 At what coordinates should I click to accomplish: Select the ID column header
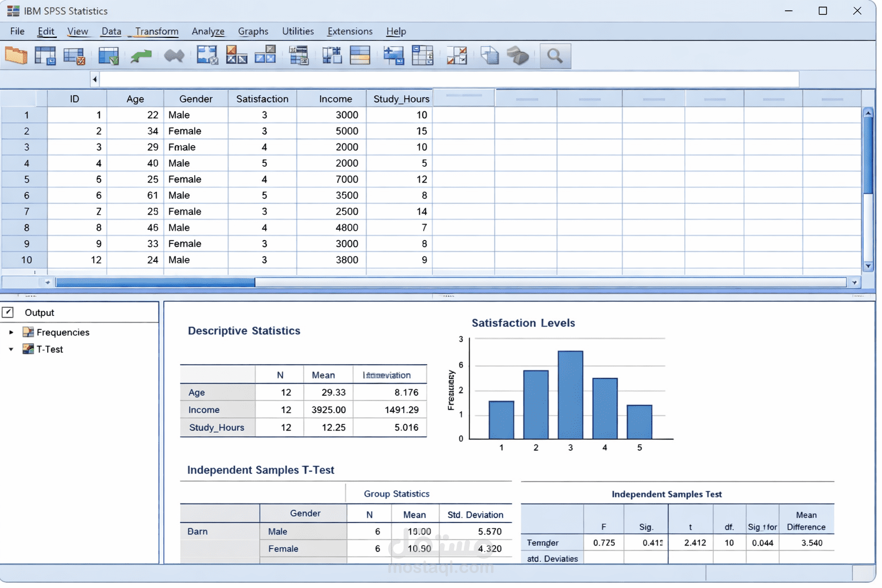coord(76,99)
